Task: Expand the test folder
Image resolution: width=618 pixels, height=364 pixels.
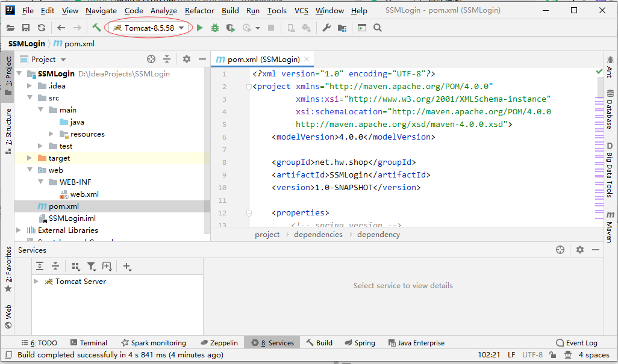Action: click(40, 146)
